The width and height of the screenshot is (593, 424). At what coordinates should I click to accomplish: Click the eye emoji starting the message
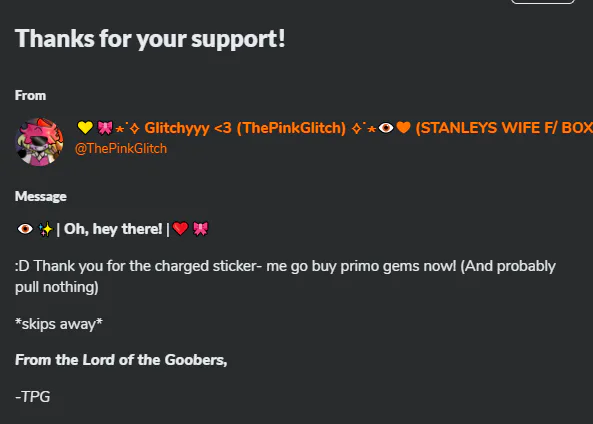click(25, 229)
